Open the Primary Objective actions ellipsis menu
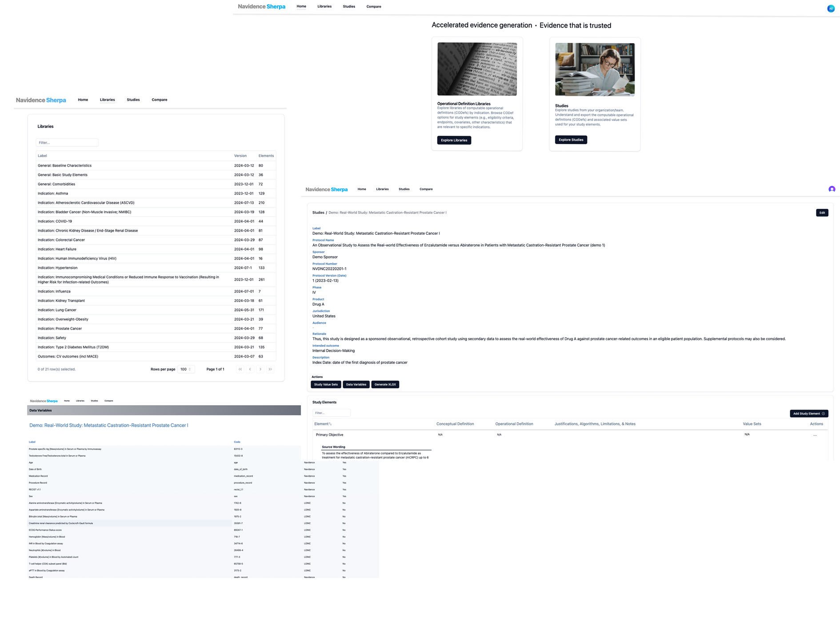 tap(816, 435)
